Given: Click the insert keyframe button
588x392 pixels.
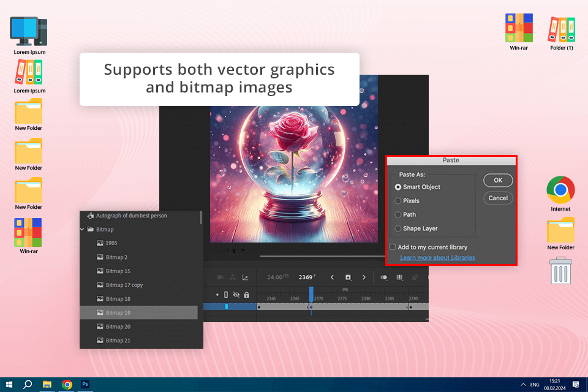Looking at the screenshot, I should pyautogui.click(x=348, y=277).
